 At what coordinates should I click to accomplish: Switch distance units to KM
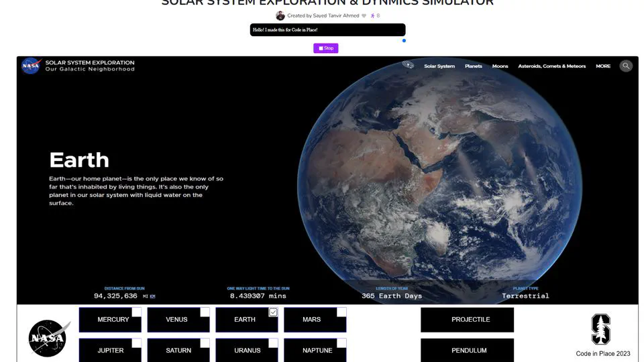[x=152, y=296]
